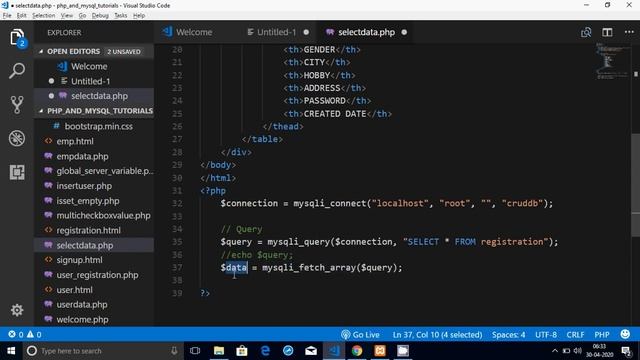Open File Explorer from the taskbar
This screenshot has width=640, height=360.
click(x=219, y=351)
